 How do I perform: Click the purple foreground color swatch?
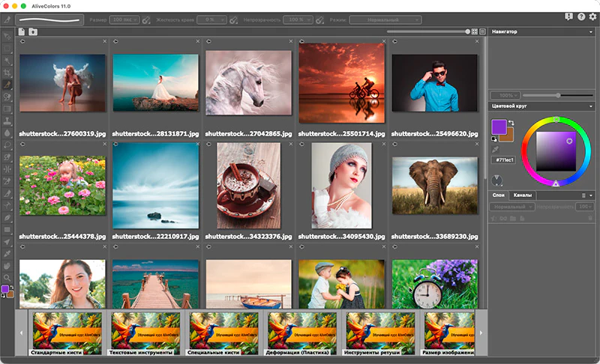pyautogui.click(x=499, y=127)
